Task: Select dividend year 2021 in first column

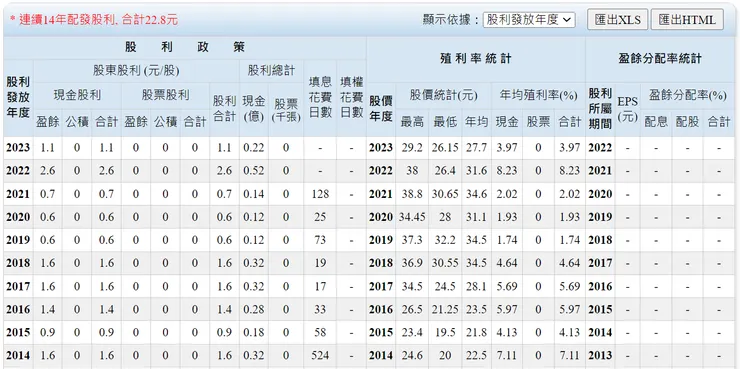Action: (x=18, y=194)
